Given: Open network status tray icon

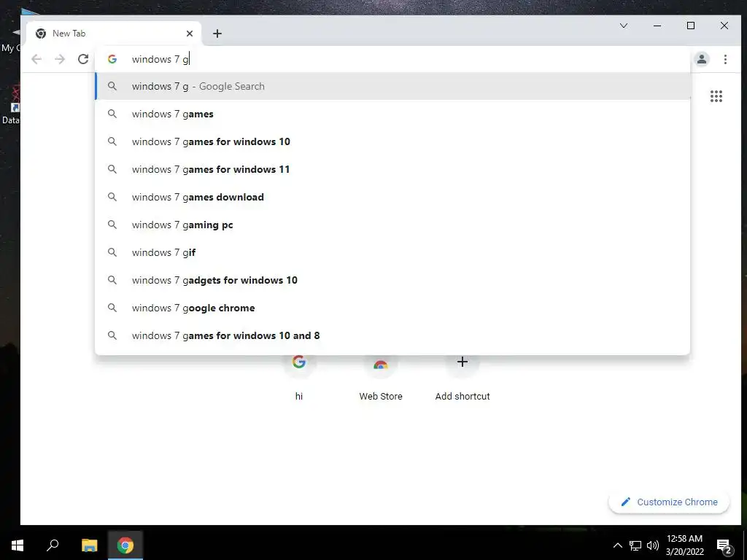Looking at the screenshot, I should click(x=635, y=545).
